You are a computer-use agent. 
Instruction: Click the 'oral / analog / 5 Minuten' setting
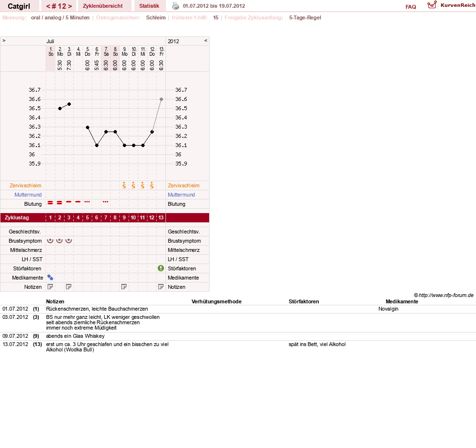pos(60,17)
